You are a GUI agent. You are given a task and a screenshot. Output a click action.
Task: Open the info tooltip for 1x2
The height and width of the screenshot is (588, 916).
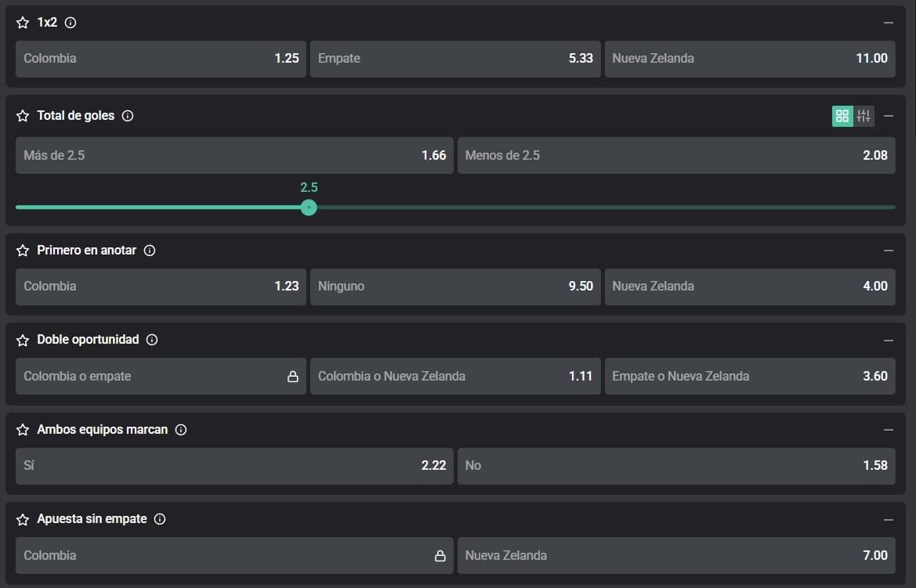point(71,23)
